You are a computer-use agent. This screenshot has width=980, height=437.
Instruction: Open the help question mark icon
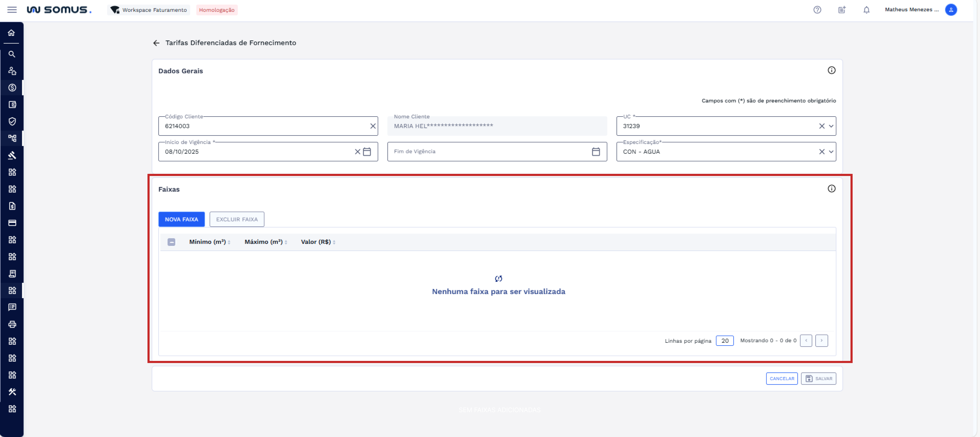pos(817,10)
